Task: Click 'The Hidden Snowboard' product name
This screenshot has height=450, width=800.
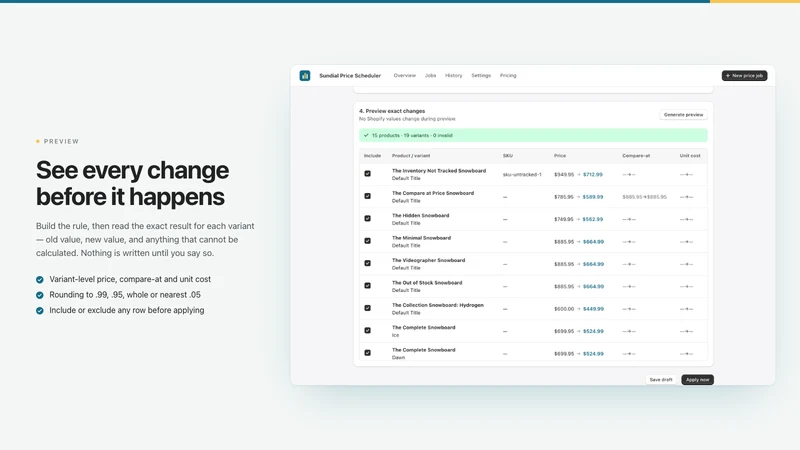Action: pos(420,216)
